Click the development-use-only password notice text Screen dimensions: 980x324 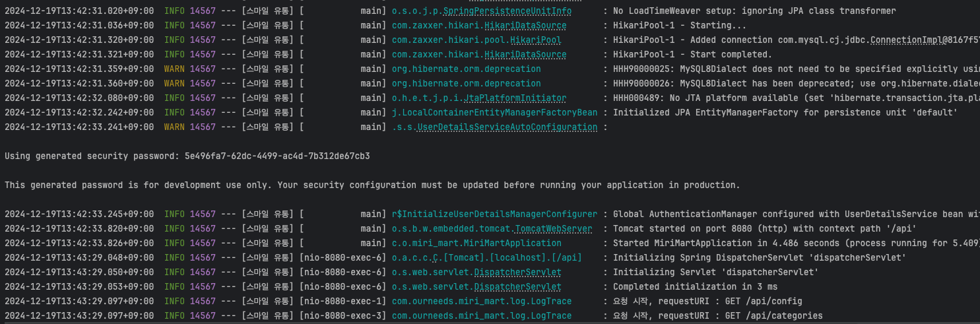pos(372,185)
